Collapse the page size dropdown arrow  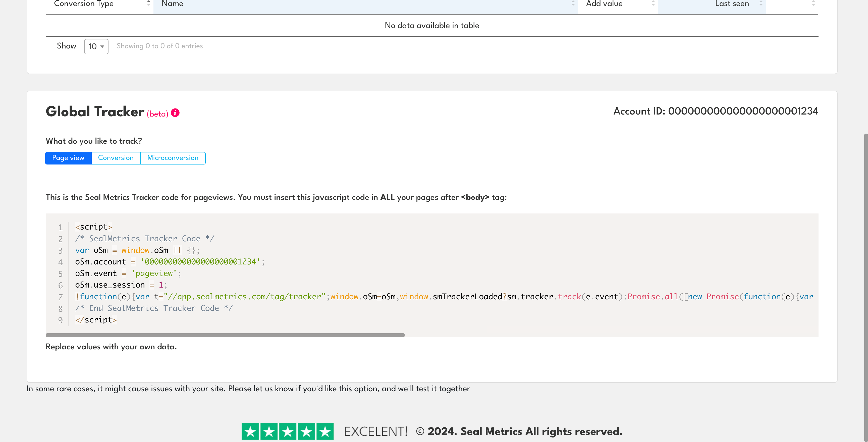click(102, 47)
